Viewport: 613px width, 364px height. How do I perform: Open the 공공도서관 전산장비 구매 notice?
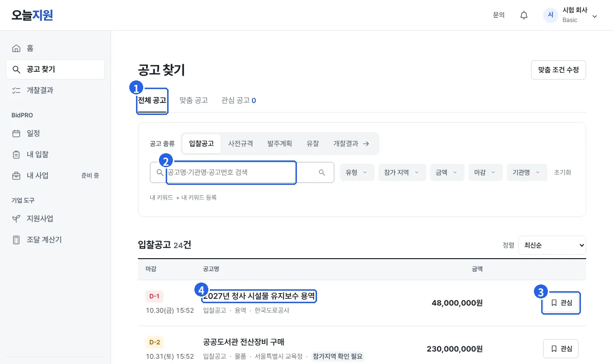click(x=244, y=342)
